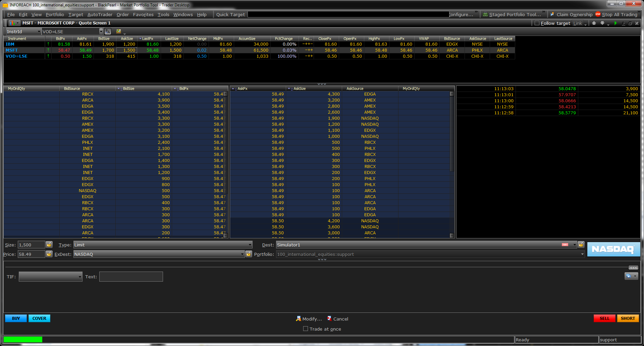Check the Trade at once checkbox
644x346 pixels.
point(306,329)
